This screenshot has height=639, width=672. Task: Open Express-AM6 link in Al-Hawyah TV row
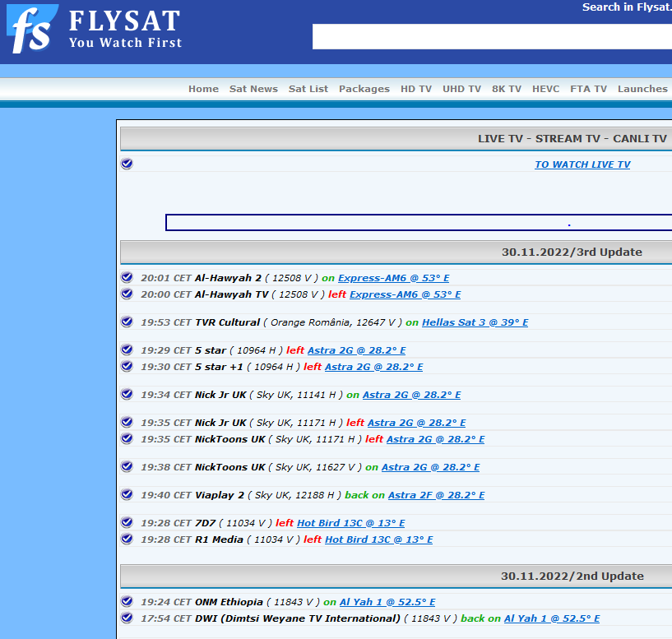[x=406, y=294]
